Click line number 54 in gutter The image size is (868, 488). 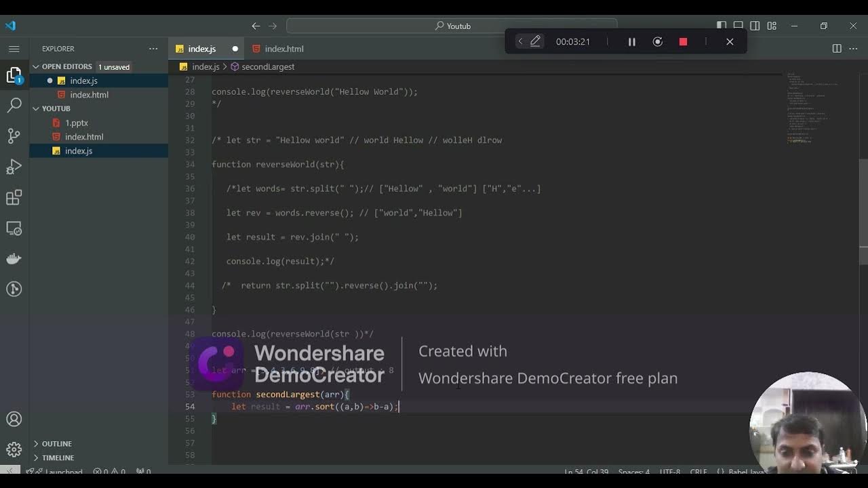pyautogui.click(x=190, y=407)
